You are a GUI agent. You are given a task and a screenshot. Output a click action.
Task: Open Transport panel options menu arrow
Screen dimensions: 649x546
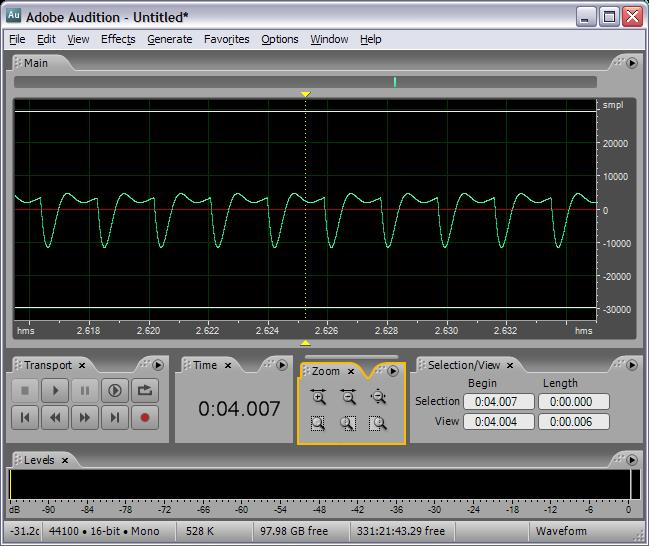tap(158, 365)
